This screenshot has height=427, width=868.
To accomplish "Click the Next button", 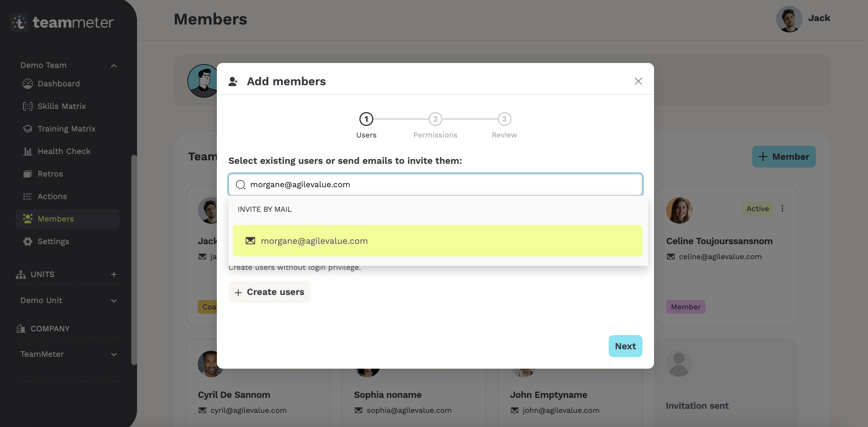I will 625,346.
